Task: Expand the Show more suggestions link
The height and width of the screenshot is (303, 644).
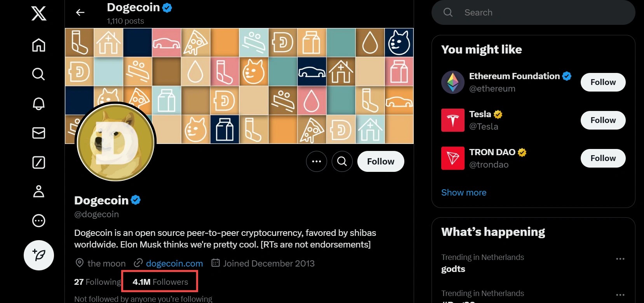Action: pos(463,192)
